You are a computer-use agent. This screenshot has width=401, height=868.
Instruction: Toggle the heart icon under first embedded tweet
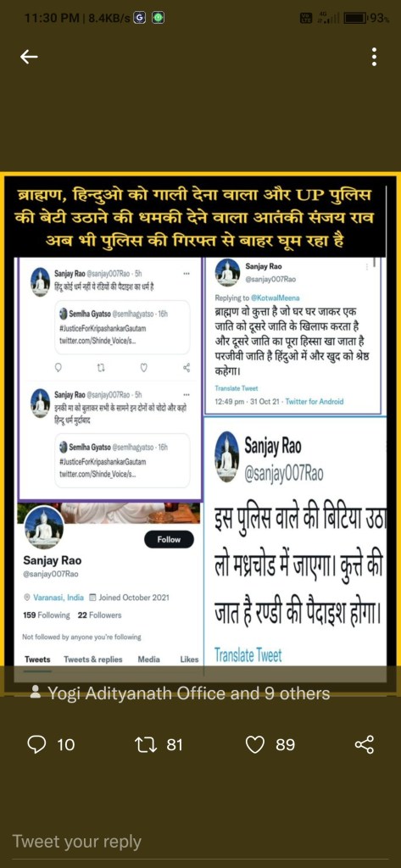click(144, 366)
